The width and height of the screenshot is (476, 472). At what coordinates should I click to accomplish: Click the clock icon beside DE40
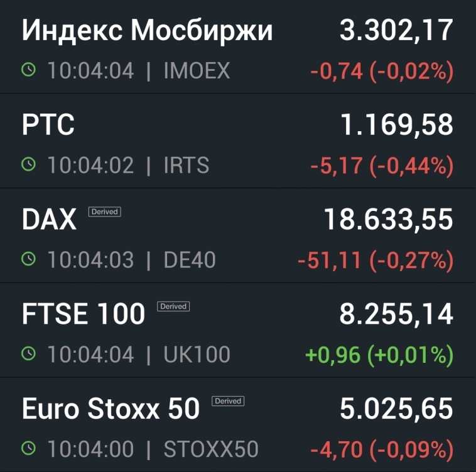[29, 259]
